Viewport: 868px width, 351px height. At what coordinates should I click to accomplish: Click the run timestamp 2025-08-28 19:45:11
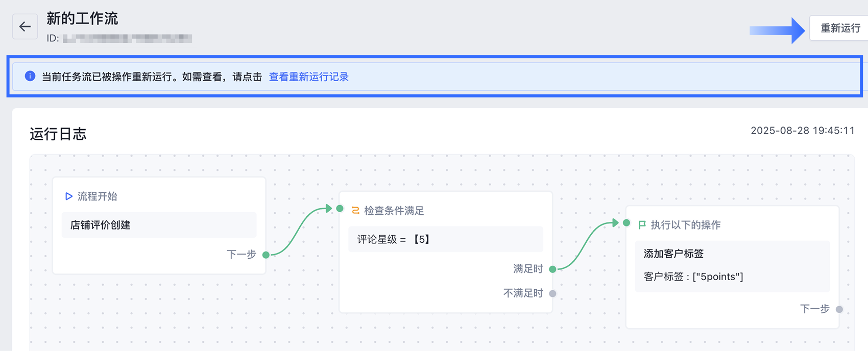point(802,131)
